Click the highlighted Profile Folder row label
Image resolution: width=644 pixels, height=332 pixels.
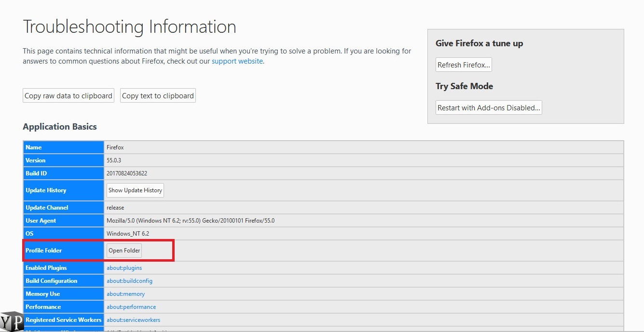(x=44, y=250)
